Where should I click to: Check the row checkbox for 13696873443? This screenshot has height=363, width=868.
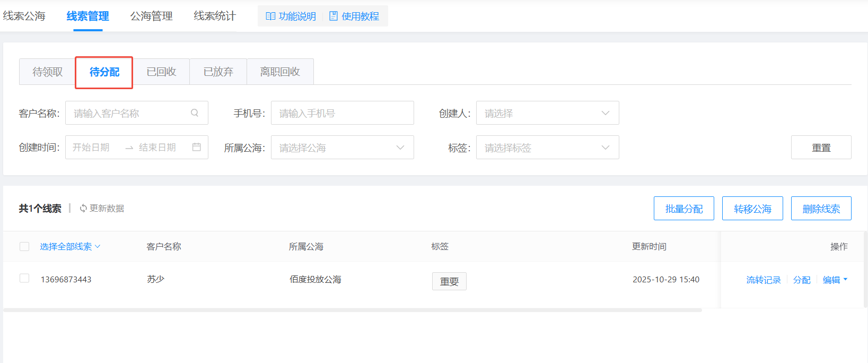[24, 279]
